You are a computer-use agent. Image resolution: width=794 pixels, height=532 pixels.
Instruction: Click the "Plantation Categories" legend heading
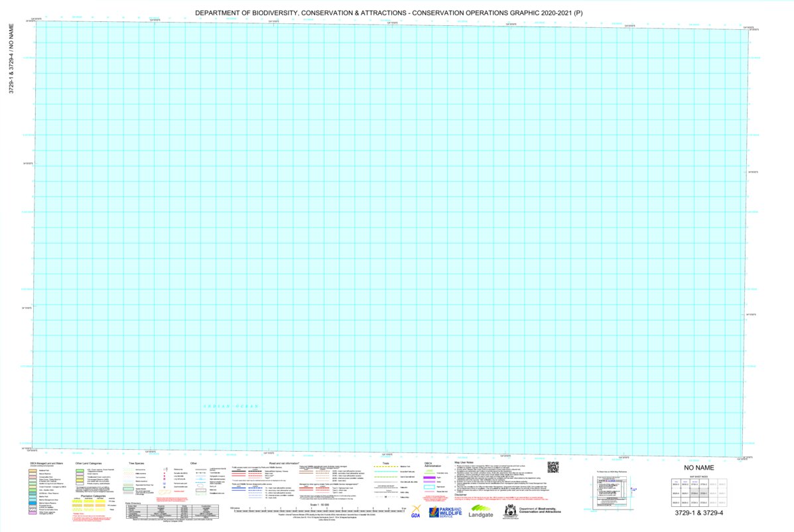click(90, 496)
